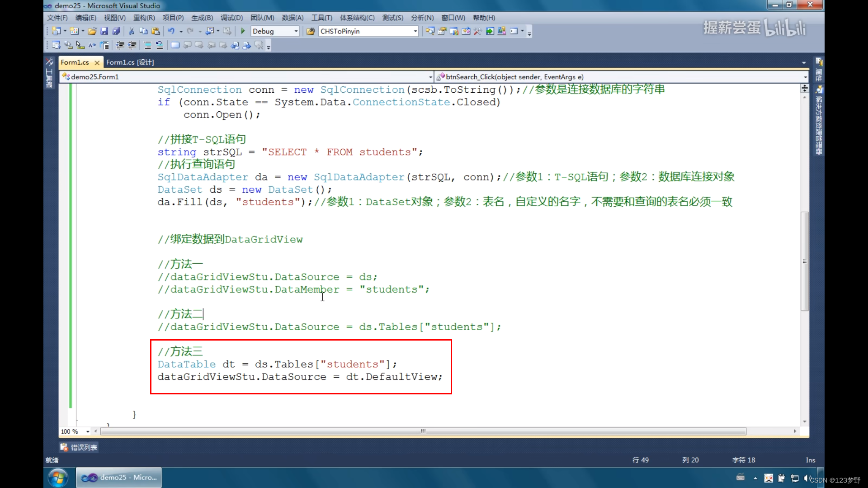
Task: Click the Copy icon in toolbar
Action: (144, 31)
